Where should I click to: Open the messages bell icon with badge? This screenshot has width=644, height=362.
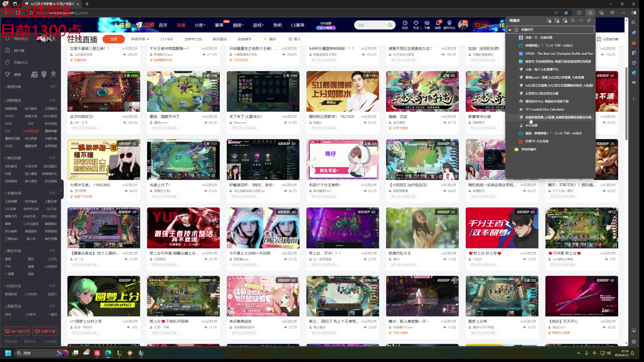(x=438, y=25)
